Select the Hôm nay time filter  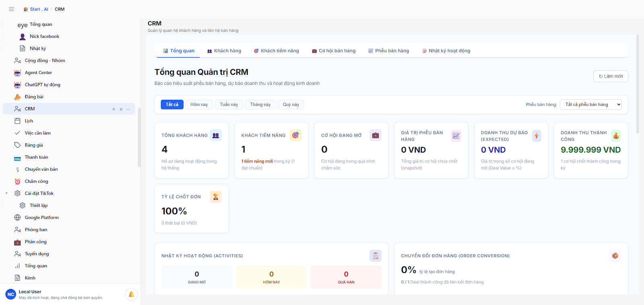pos(199,105)
